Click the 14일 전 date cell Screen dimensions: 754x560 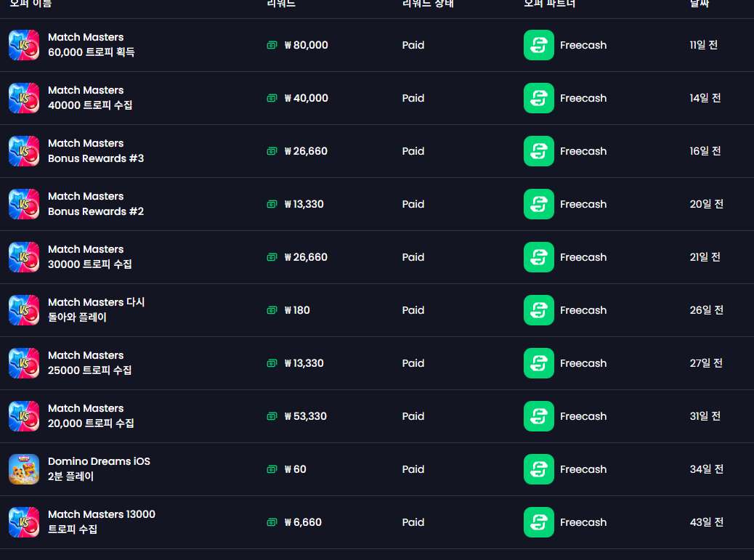[705, 98]
